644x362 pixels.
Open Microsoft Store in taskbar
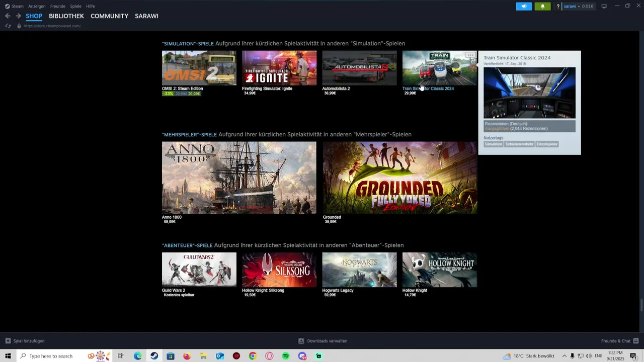(171, 356)
